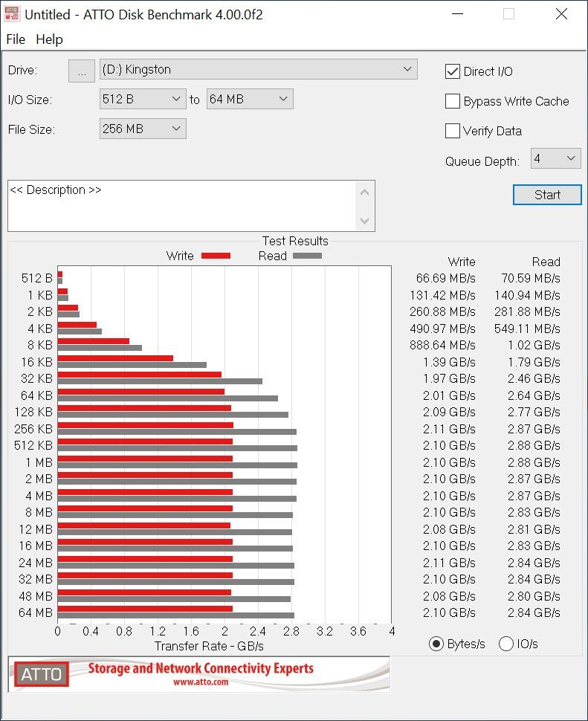Screen dimensions: 588x721
Task: Click the Transfer Rate - GB/s axis label
Action: [x=209, y=647]
